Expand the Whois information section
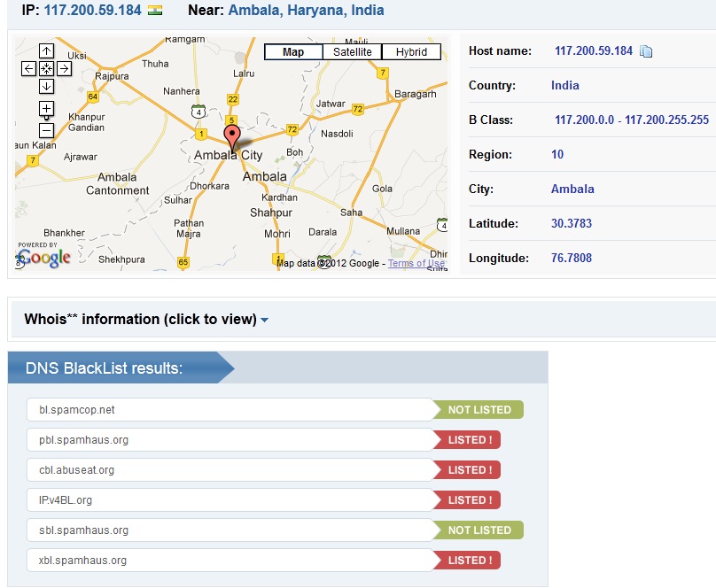 (x=140, y=319)
